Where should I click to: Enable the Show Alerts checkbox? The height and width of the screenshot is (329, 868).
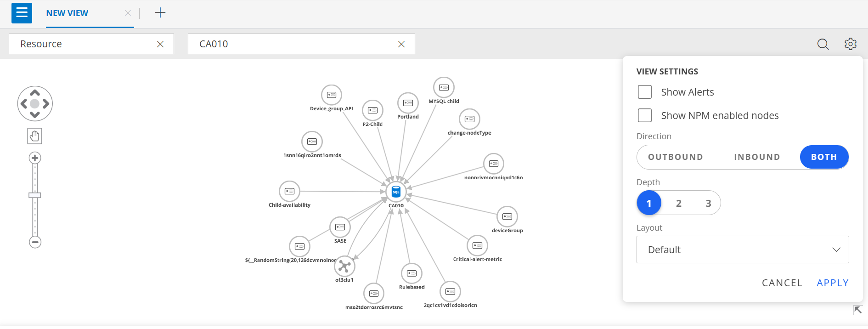click(x=645, y=92)
